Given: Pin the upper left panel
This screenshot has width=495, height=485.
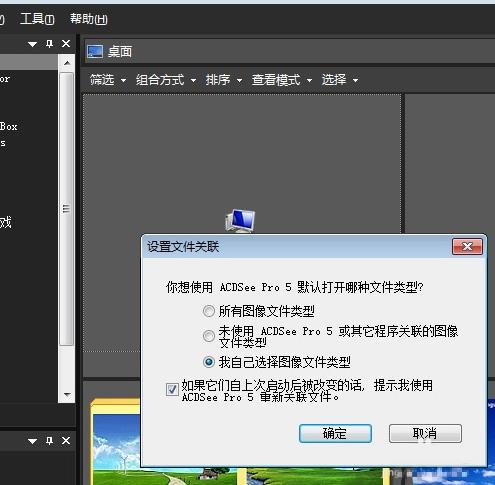Looking at the screenshot, I should point(49,44).
